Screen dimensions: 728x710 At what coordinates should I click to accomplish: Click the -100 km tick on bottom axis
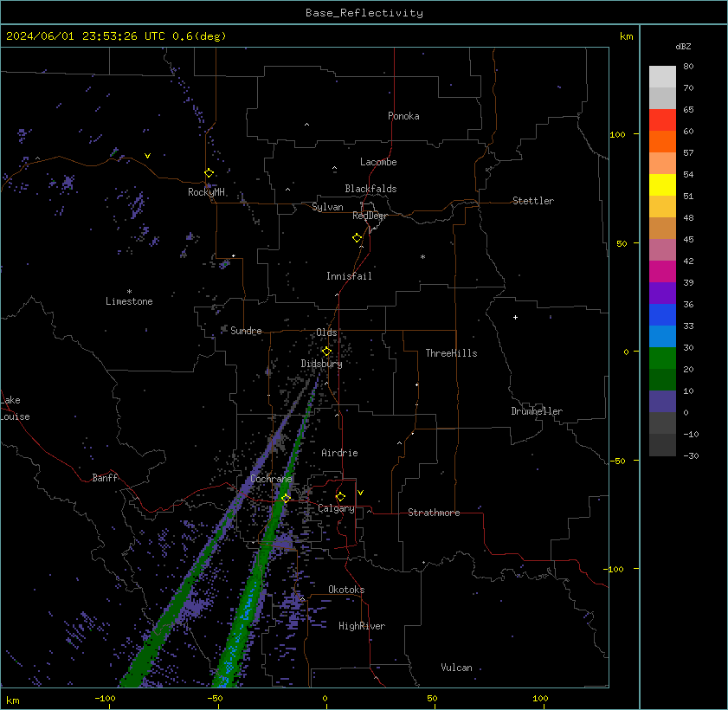coord(105,699)
